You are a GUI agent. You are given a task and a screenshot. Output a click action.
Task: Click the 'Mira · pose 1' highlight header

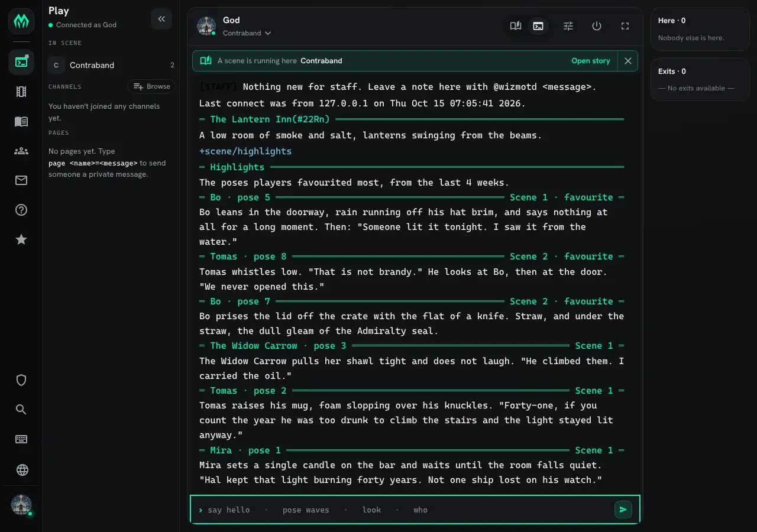point(245,450)
